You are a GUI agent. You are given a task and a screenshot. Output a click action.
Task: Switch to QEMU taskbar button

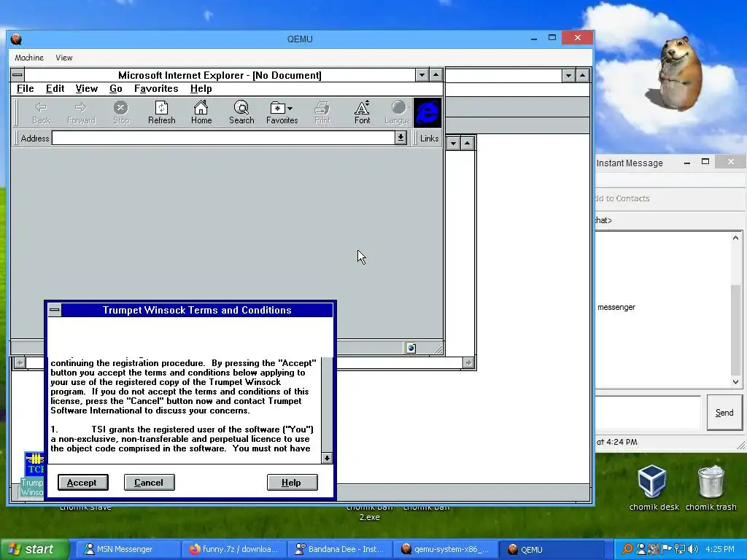tap(551, 550)
